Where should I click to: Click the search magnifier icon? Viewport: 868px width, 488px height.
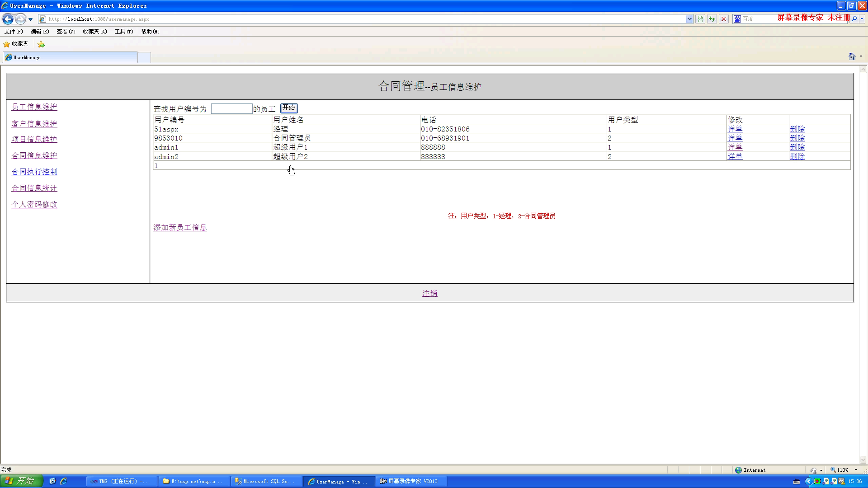tap(854, 19)
